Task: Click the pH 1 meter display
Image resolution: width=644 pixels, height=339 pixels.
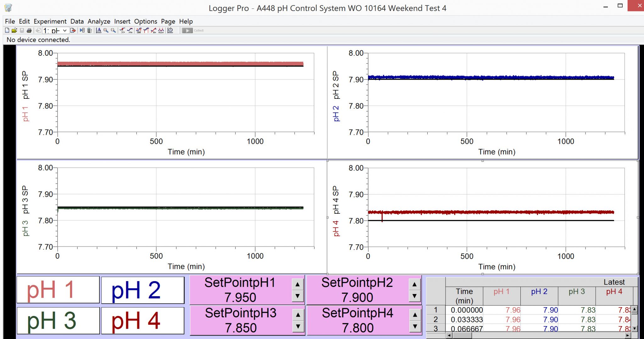Action: tap(58, 290)
